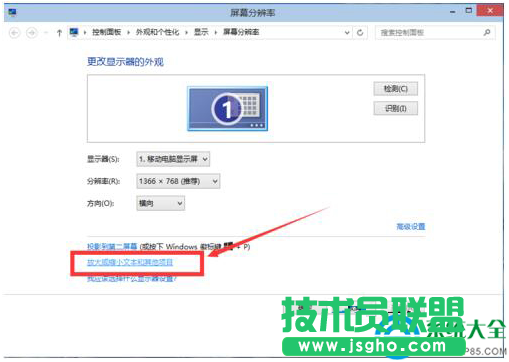Go to 控制面板 breadcrumb
Image resolution: width=509 pixels, height=362 pixels.
106,32
